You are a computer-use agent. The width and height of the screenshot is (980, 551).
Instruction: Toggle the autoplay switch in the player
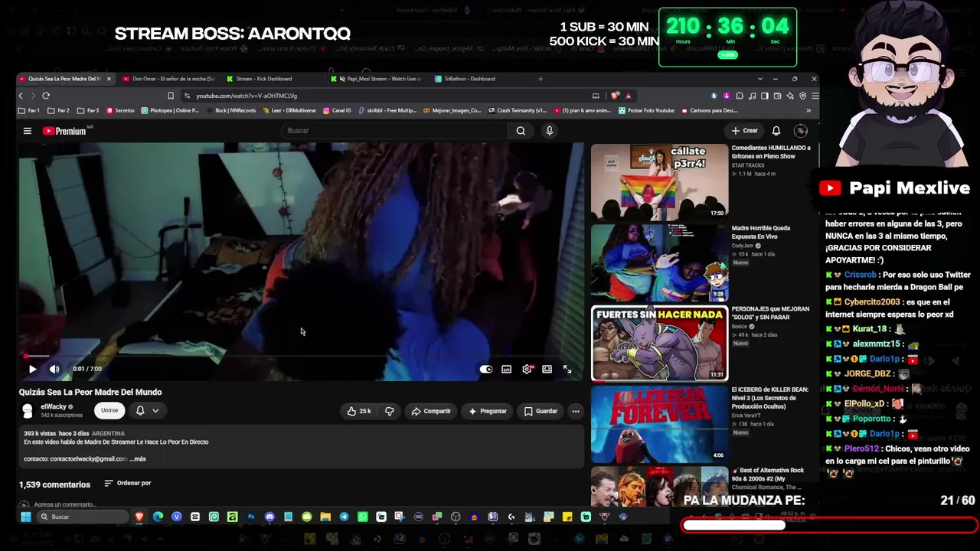[486, 369]
